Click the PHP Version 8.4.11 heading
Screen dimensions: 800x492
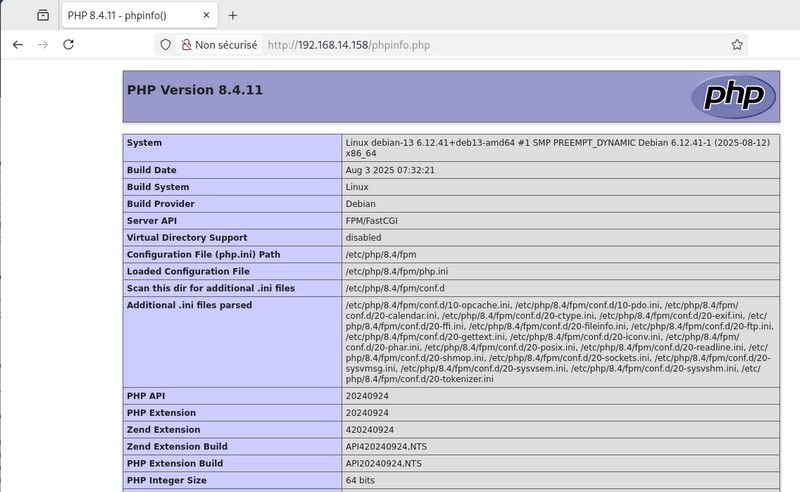tap(195, 90)
